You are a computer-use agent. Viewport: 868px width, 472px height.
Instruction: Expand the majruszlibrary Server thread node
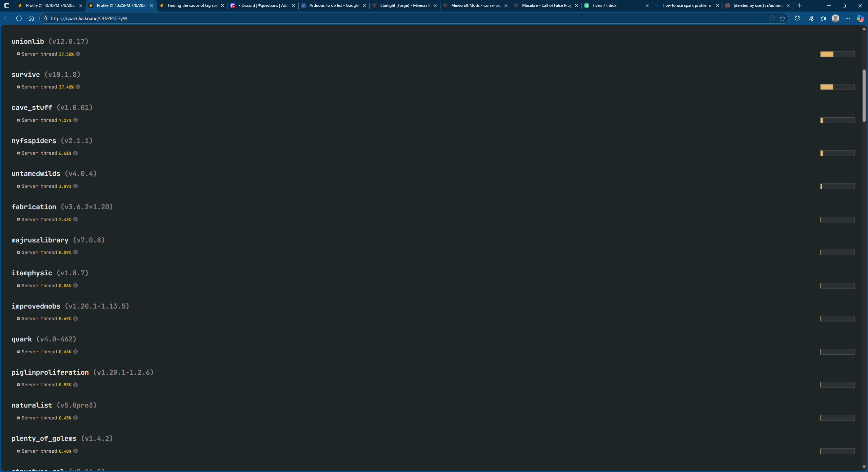(x=18, y=252)
